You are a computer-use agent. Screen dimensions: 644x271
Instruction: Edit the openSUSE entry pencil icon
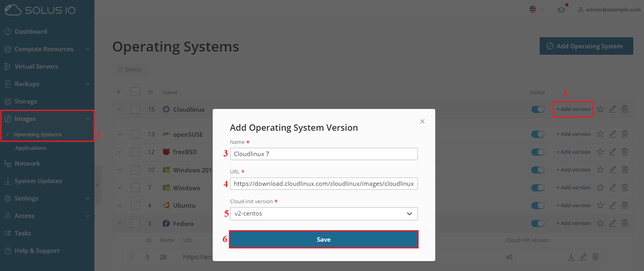coord(613,134)
